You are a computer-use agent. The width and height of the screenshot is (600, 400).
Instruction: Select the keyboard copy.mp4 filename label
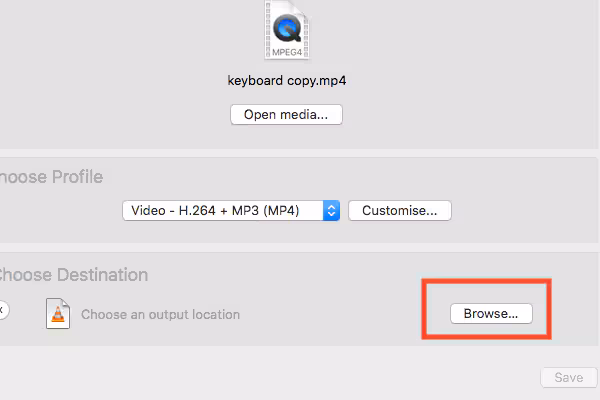[286, 80]
